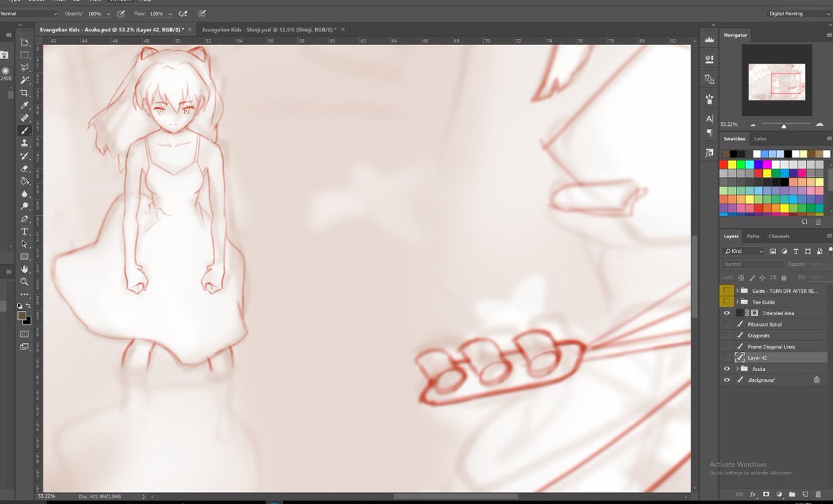Select the Lasso tool
This screenshot has width=833, height=504.
(24, 67)
